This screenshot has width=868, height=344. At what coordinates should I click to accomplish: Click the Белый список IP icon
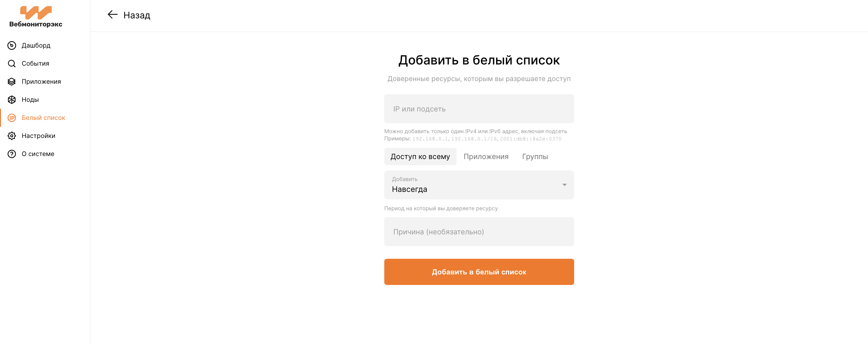click(12, 117)
